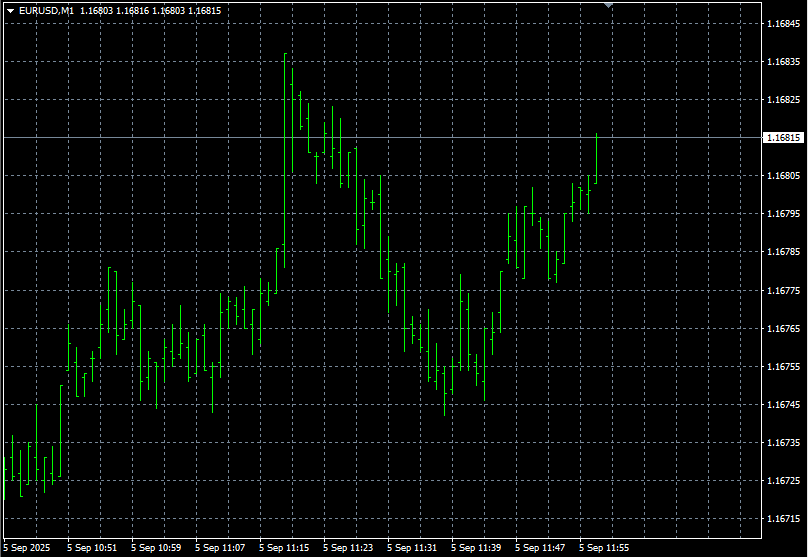Viewport: 809px width, 557px height.
Task: Click the 5 Sep 11:47 time label
Action: (x=540, y=548)
